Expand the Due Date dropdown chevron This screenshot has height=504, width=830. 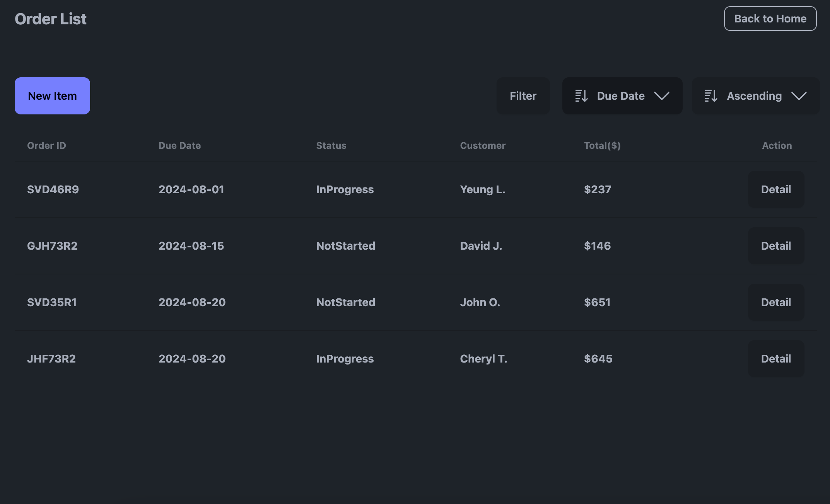(661, 96)
